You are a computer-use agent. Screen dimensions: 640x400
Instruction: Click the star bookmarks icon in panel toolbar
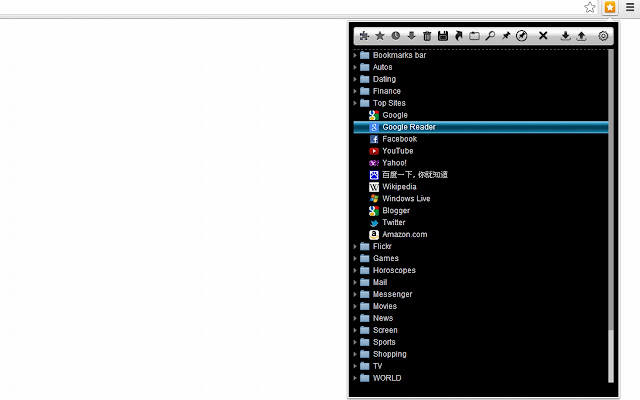click(380, 36)
